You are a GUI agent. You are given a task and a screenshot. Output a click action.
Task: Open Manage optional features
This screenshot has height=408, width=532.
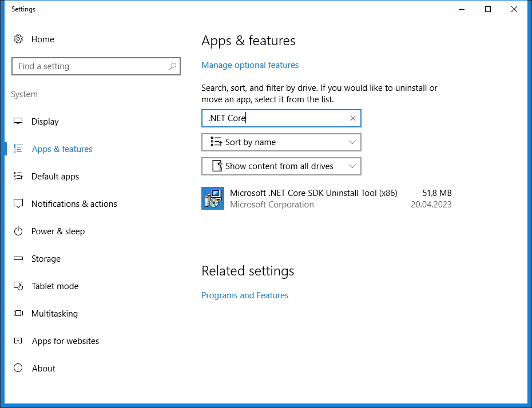point(249,65)
